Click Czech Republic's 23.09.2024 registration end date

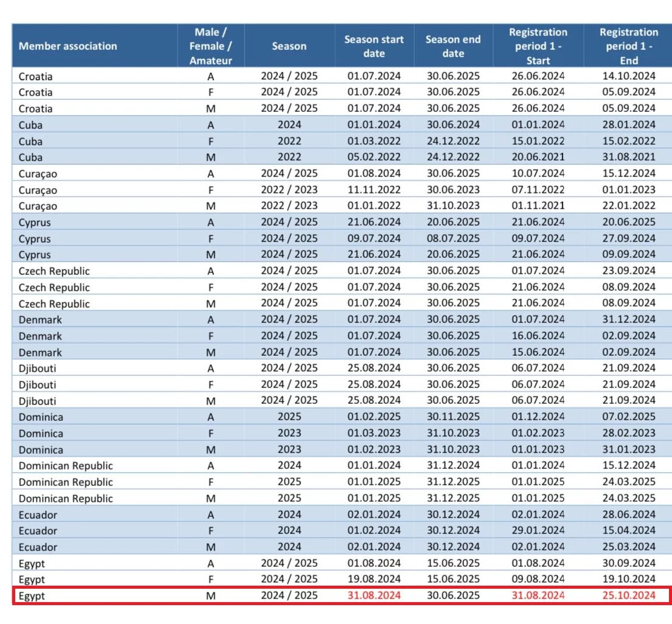point(629,271)
